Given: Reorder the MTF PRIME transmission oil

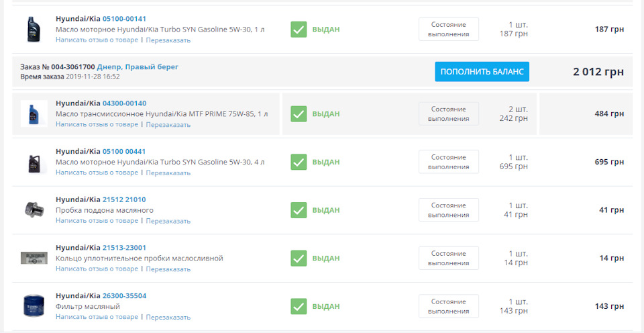Looking at the screenshot, I should pyautogui.click(x=168, y=125).
